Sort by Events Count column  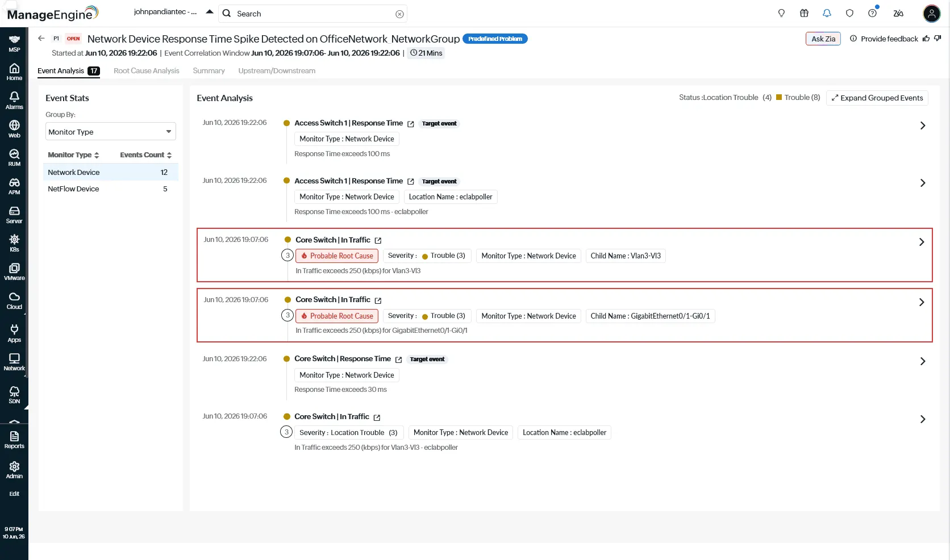tap(146, 155)
